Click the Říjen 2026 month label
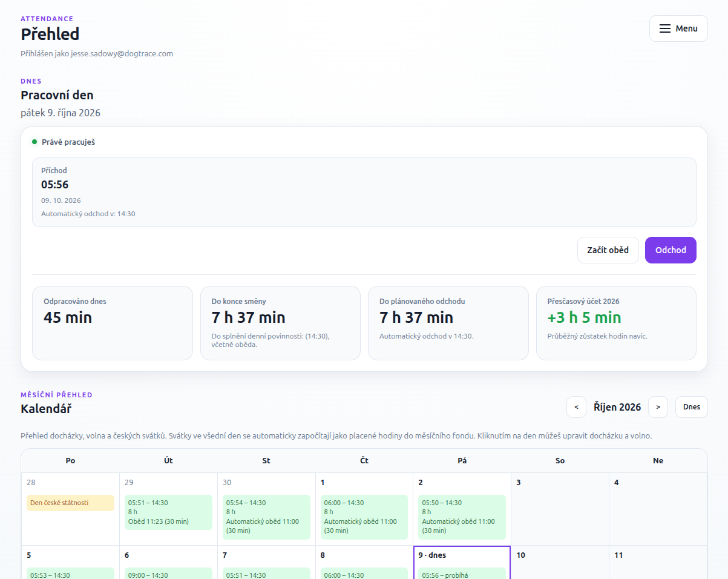 pos(617,407)
